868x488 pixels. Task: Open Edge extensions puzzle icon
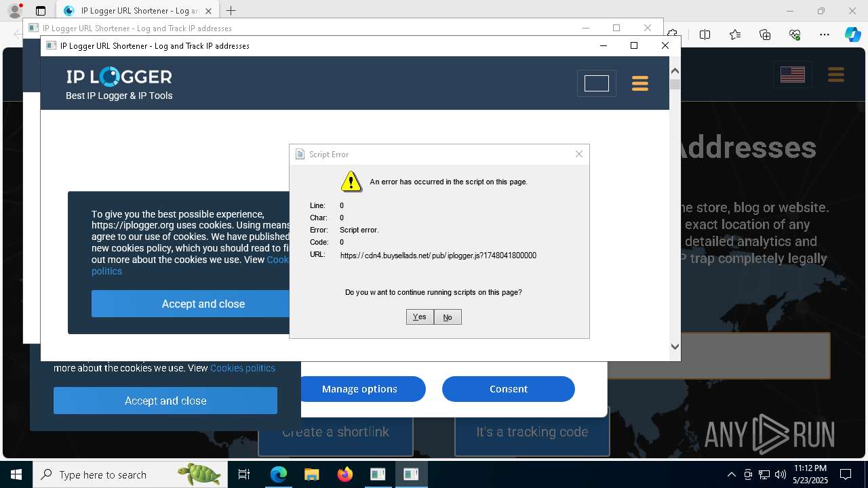[x=673, y=35]
